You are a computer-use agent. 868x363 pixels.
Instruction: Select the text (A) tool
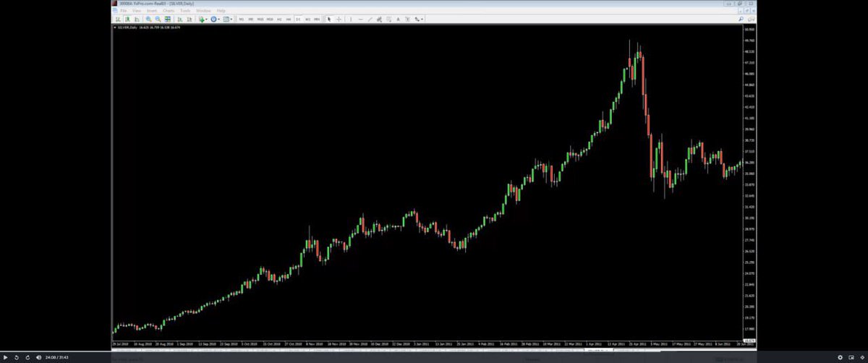click(x=398, y=20)
